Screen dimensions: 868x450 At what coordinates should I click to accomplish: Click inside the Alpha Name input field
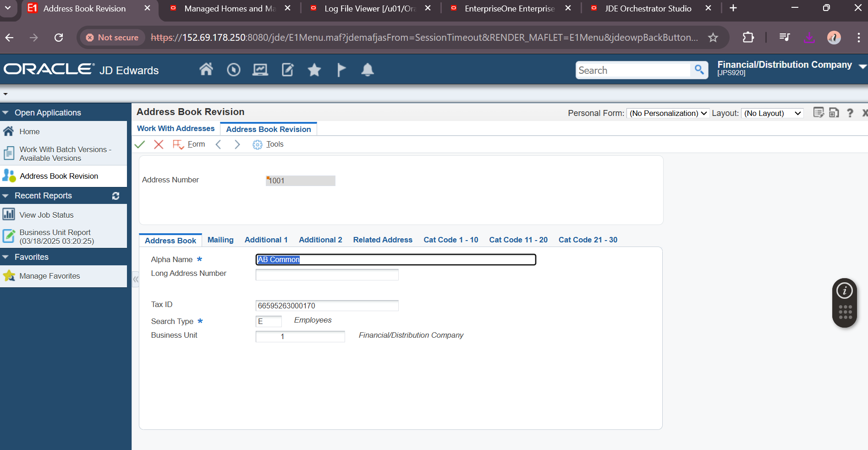tap(396, 259)
